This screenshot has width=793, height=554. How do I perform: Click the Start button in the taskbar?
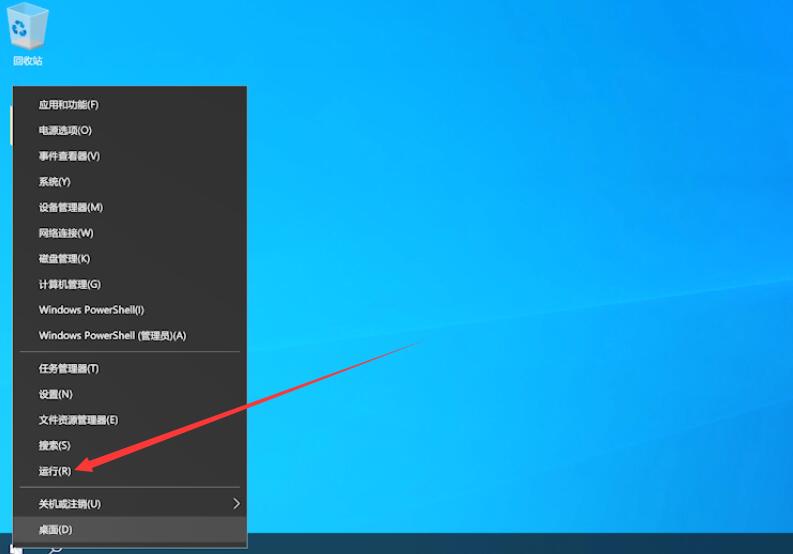[x=16, y=550]
